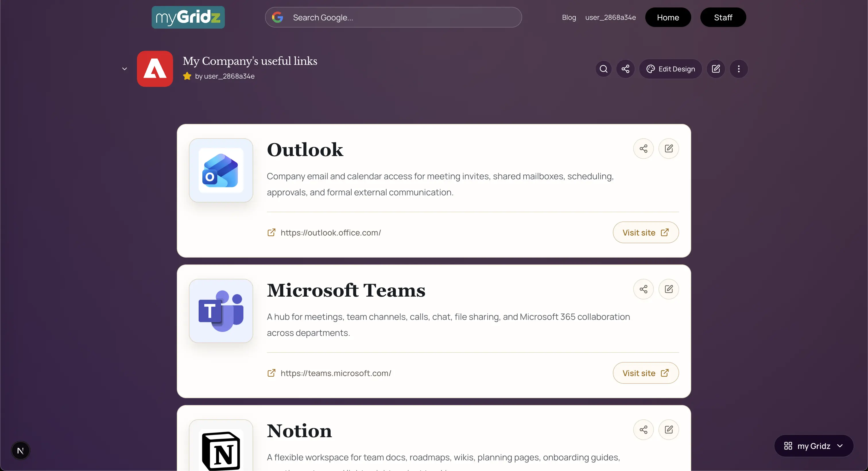This screenshot has height=471, width=868.
Task: Click the Outlook app logo thumbnail
Action: (x=221, y=170)
